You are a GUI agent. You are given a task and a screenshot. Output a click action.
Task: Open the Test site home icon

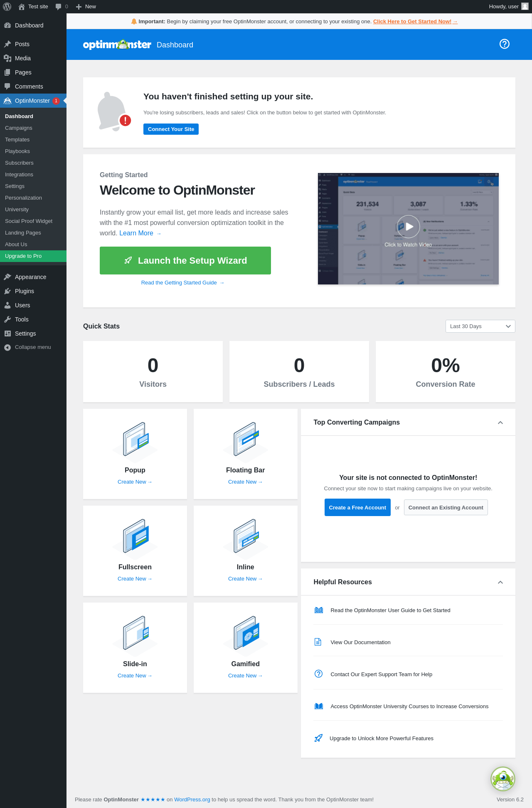click(22, 7)
